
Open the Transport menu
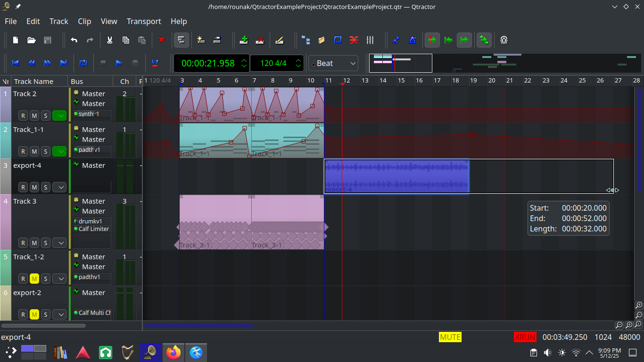144,21
